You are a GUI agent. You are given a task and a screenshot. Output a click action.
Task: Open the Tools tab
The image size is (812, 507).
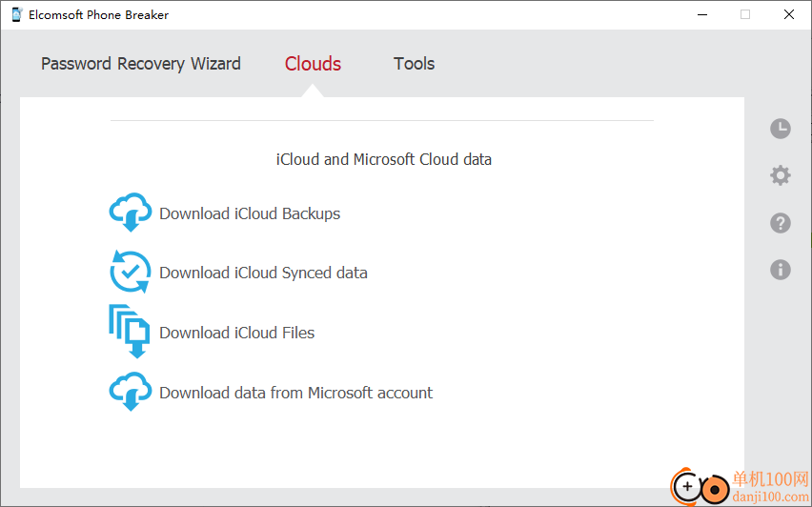(414, 64)
